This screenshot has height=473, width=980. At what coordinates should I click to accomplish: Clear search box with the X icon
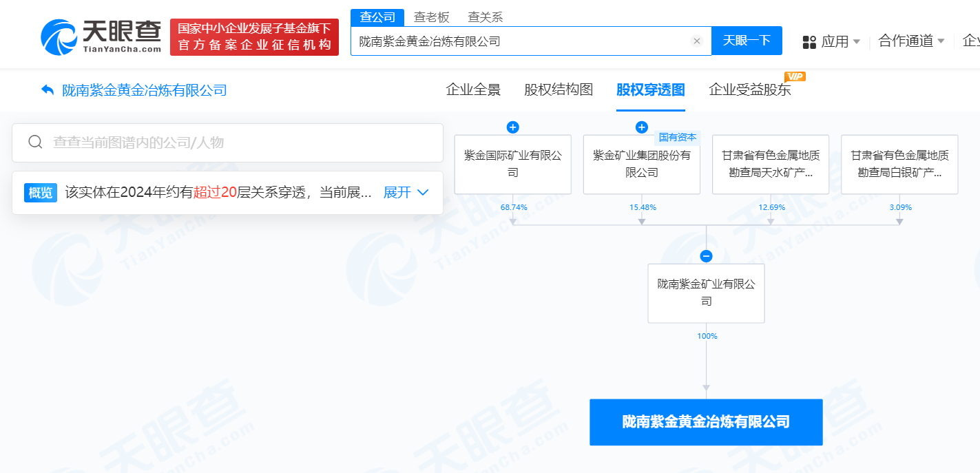pos(698,41)
